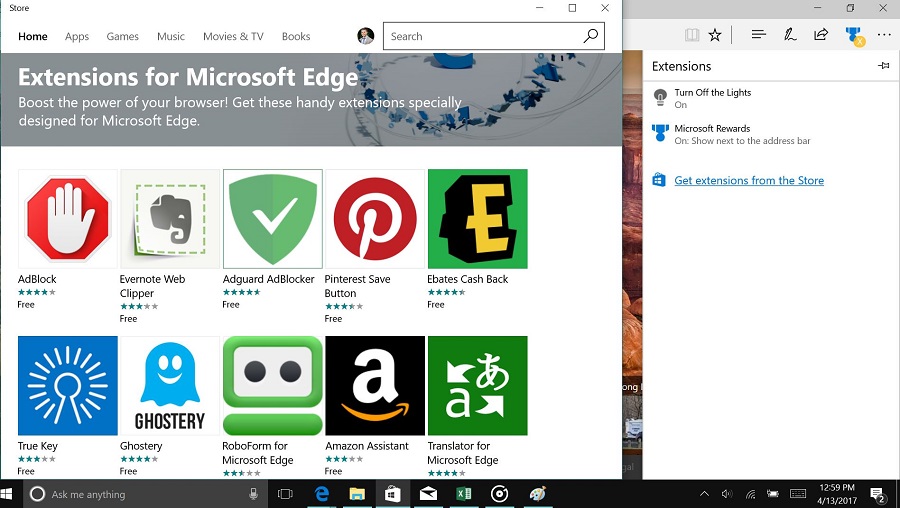Open Store from the taskbar
900x508 pixels.
pos(393,494)
